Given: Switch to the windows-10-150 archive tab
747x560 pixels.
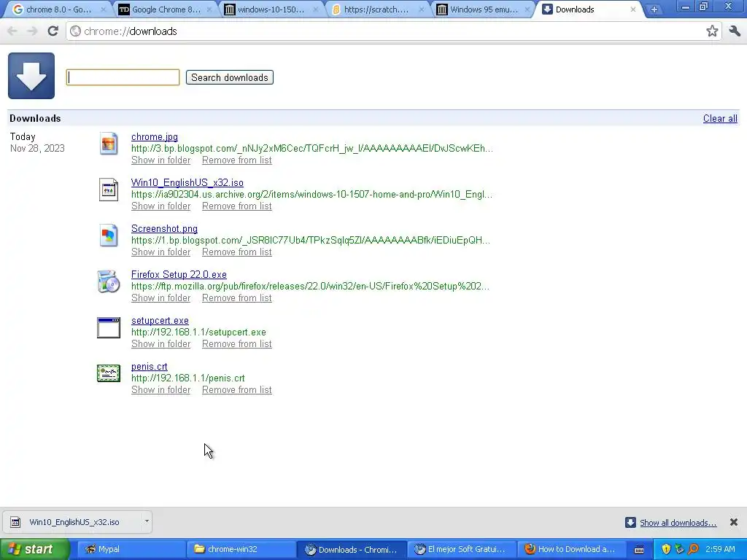Looking at the screenshot, I should click(x=270, y=9).
